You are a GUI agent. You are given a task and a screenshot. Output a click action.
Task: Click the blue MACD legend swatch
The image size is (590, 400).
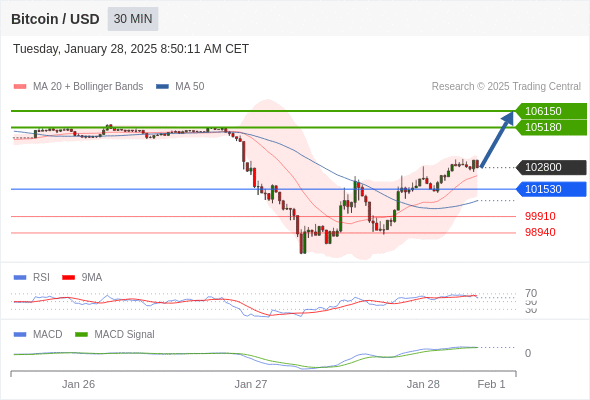coord(20,335)
